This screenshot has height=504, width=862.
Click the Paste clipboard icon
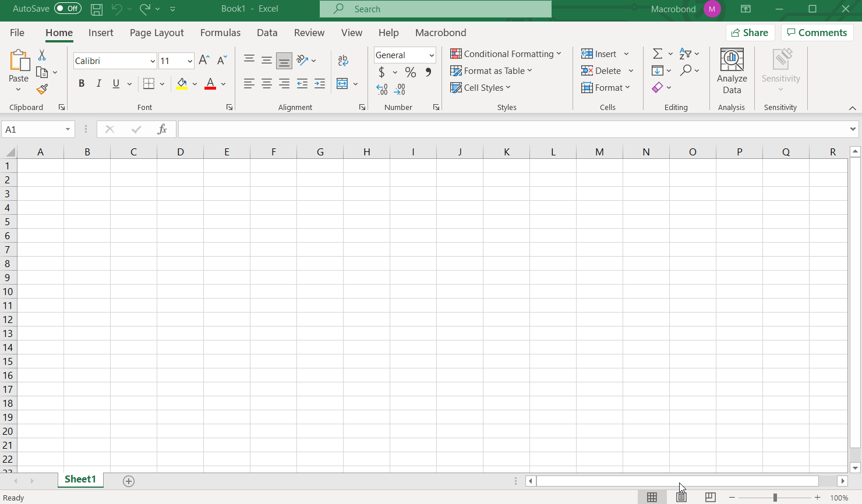(19, 61)
